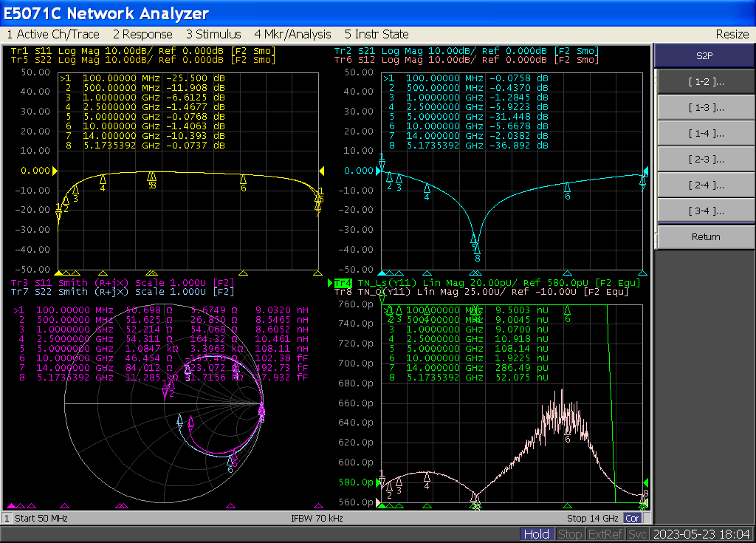Click the green 580.0p reference arrow

378,482
